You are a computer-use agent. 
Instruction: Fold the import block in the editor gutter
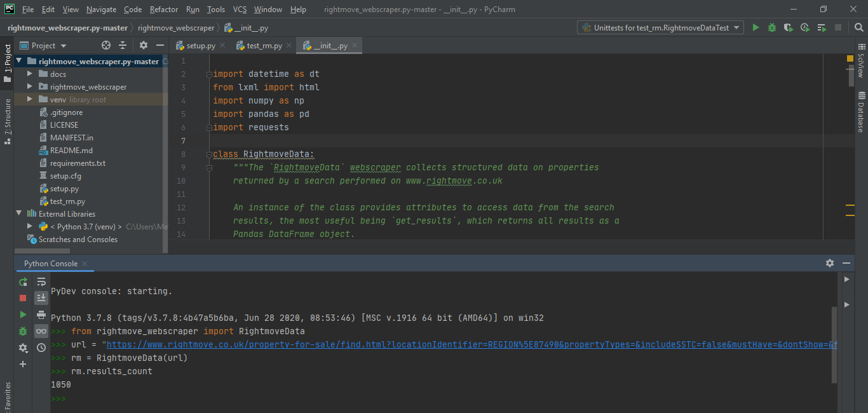tap(208, 74)
